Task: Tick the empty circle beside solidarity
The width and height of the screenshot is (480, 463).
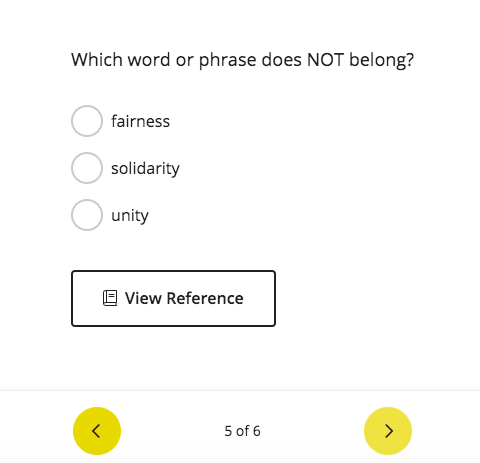Action: [87, 168]
